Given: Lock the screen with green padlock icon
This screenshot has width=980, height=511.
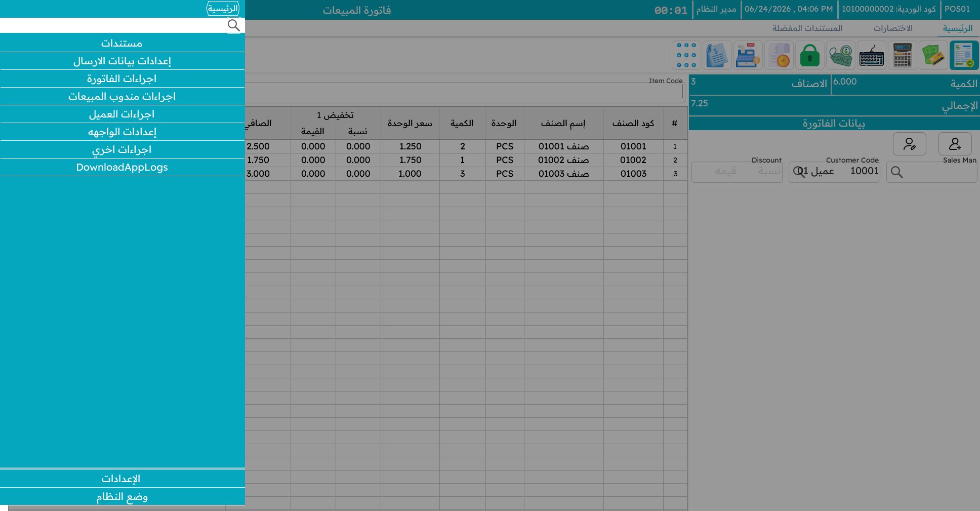Looking at the screenshot, I should coord(809,55).
